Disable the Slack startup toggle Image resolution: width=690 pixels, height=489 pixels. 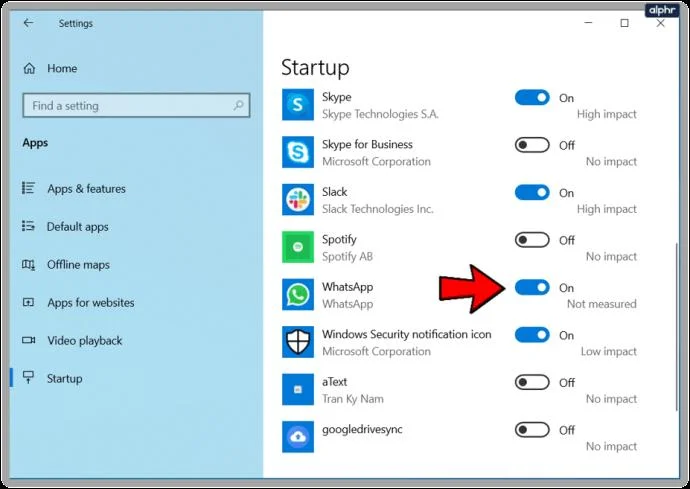[x=532, y=192]
